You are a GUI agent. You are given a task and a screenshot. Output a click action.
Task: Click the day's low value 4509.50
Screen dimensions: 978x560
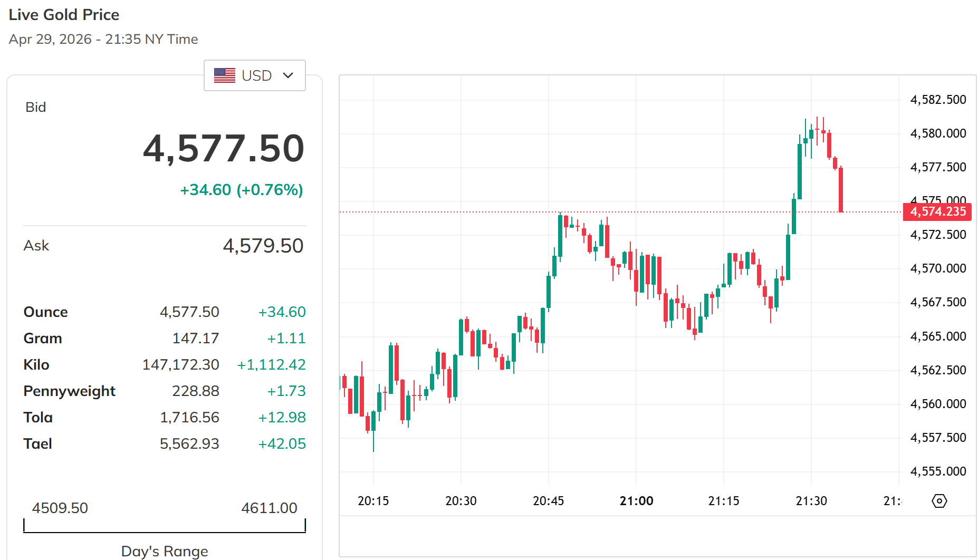[60, 508]
